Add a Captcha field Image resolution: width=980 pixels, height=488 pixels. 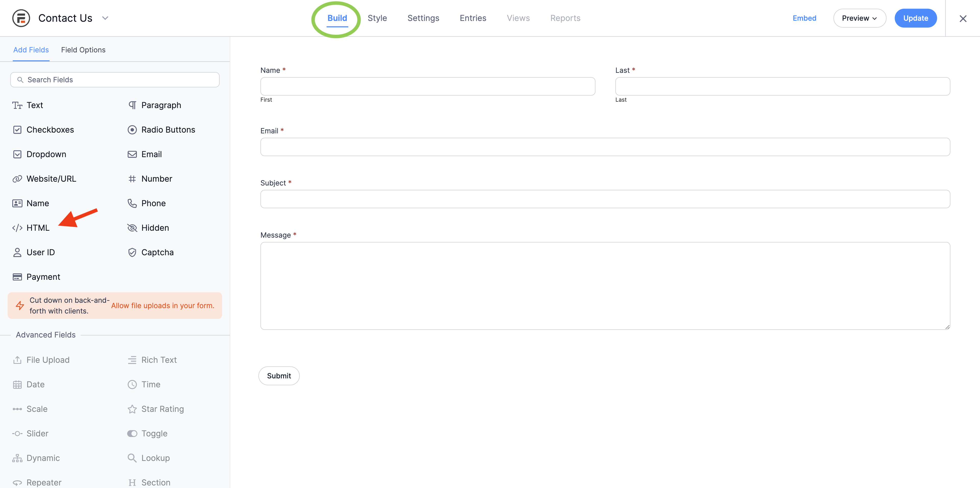[x=157, y=252]
